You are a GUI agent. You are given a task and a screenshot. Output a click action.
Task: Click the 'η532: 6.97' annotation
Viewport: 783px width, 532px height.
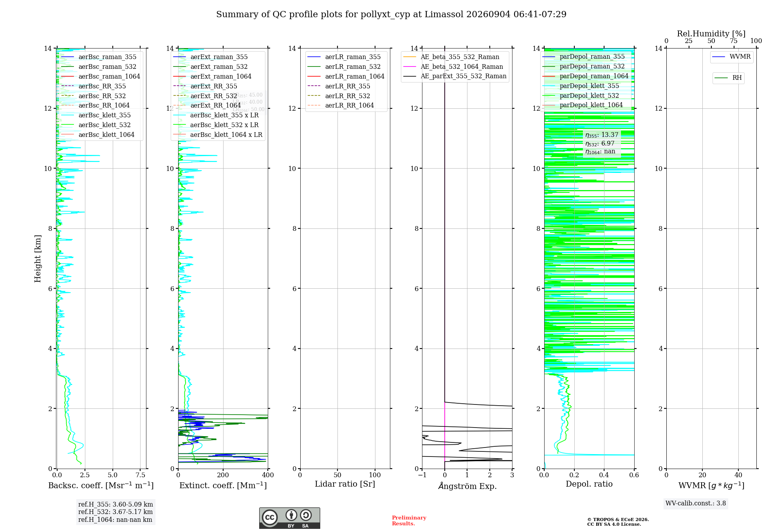pos(600,144)
